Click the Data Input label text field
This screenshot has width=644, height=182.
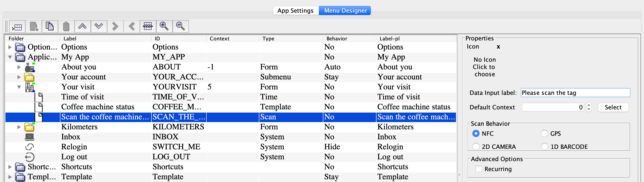[x=575, y=93]
